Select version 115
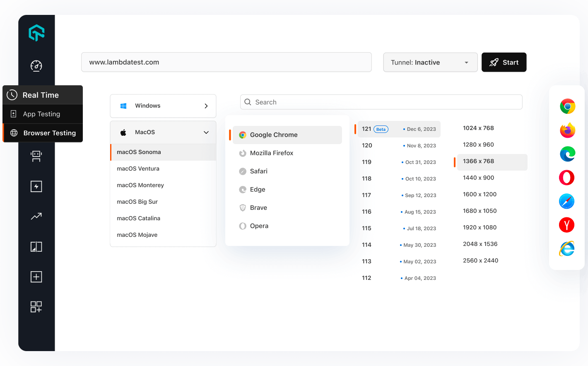 point(399,229)
